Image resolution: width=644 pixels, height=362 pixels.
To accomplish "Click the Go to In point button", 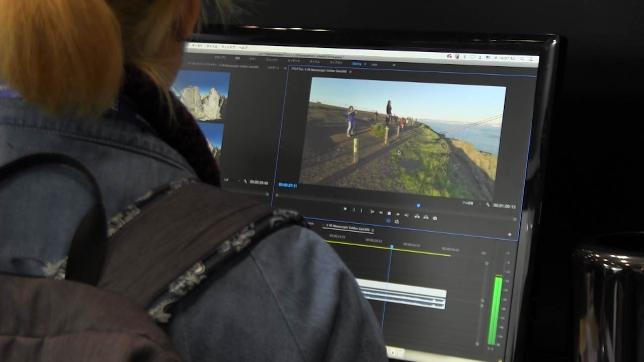I will click(372, 212).
